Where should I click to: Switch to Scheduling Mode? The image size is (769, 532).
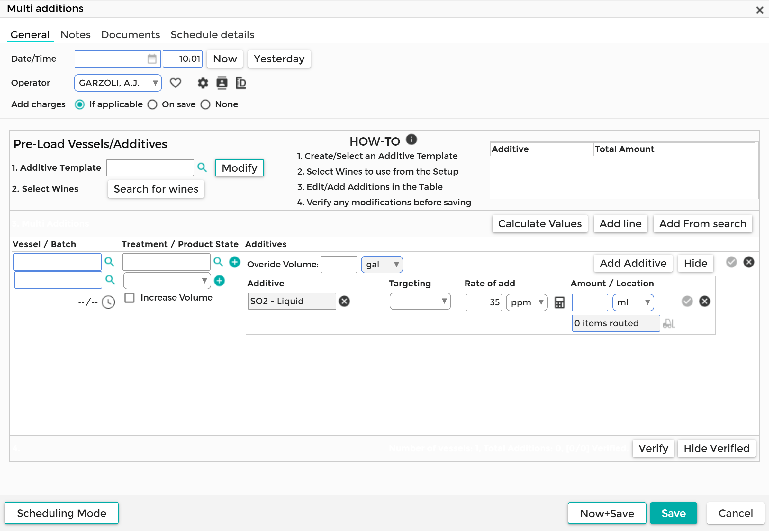coord(62,513)
